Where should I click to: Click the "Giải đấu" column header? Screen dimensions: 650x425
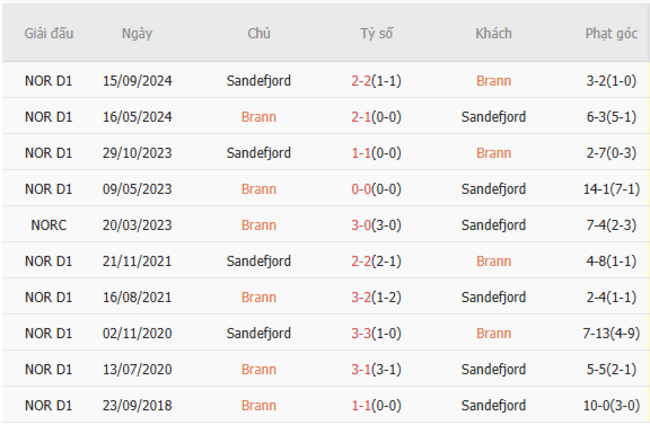click(x=49, y=33)
